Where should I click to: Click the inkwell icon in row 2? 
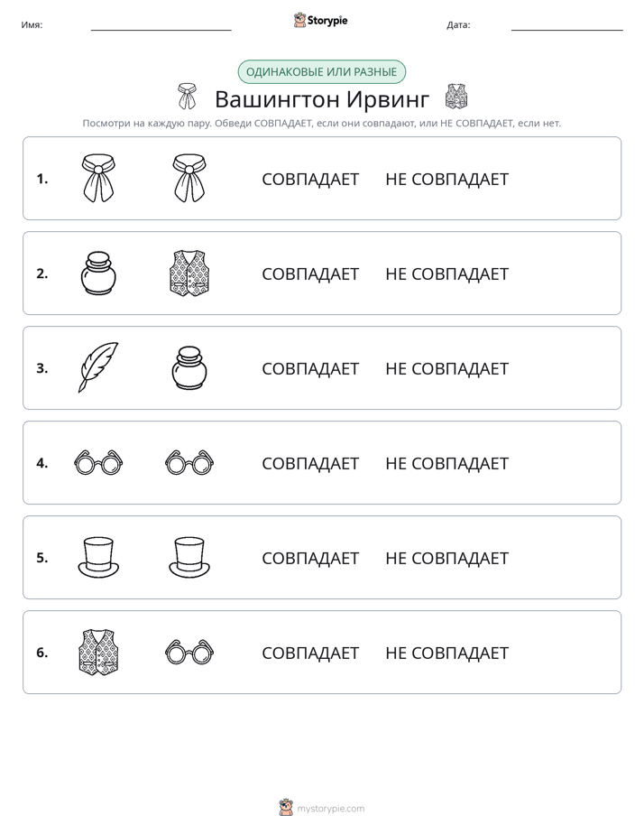click(x=98, y=273)
